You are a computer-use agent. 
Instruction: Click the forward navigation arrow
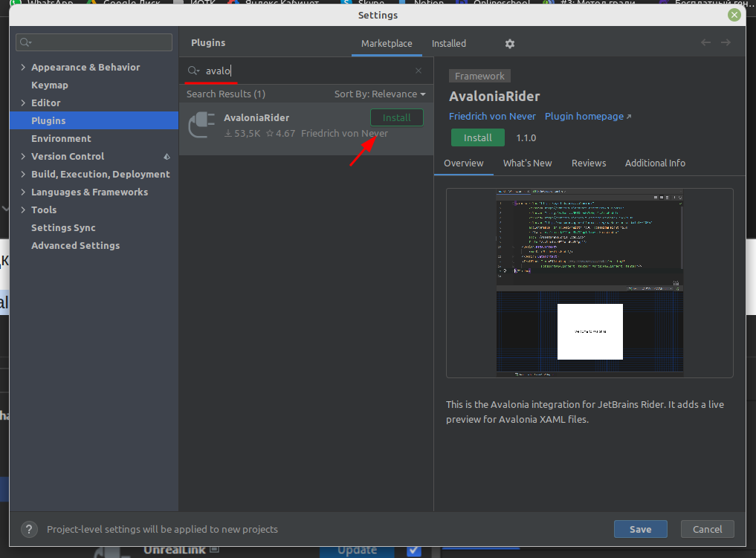point(726,43)
